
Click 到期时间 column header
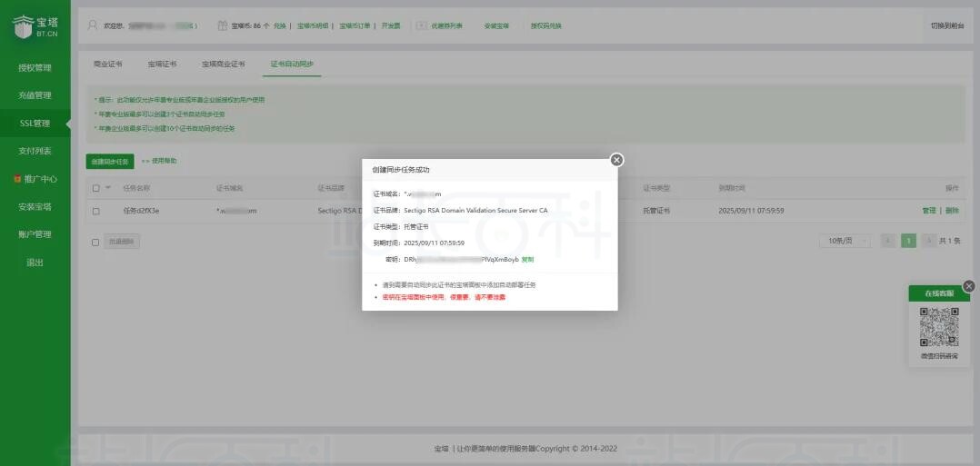point(732,188)
